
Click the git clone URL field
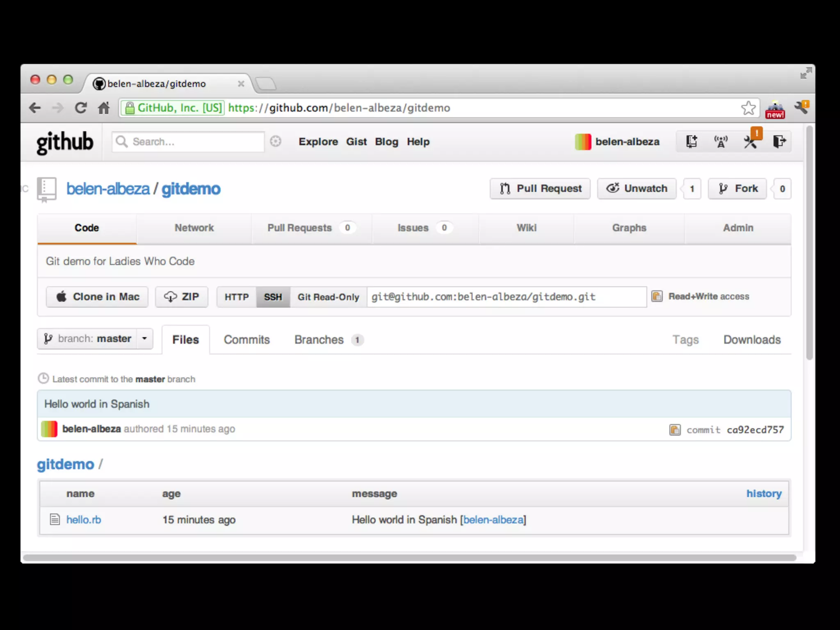coord(507,297)
